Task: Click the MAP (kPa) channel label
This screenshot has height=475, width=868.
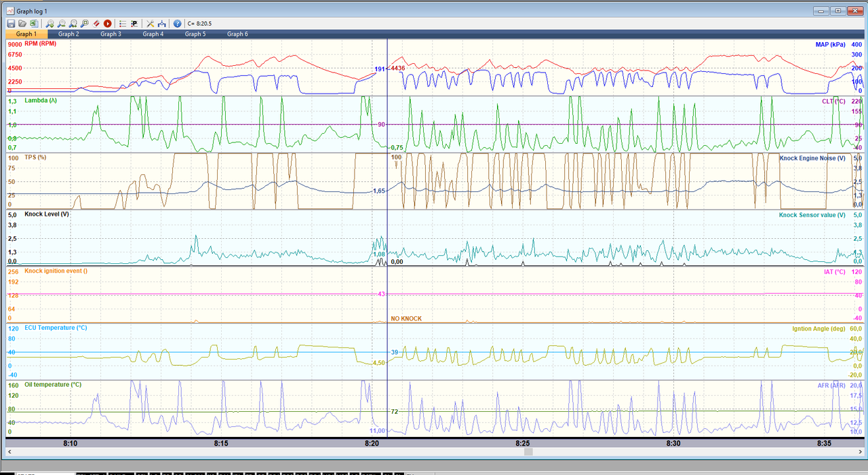Action: 830,44
